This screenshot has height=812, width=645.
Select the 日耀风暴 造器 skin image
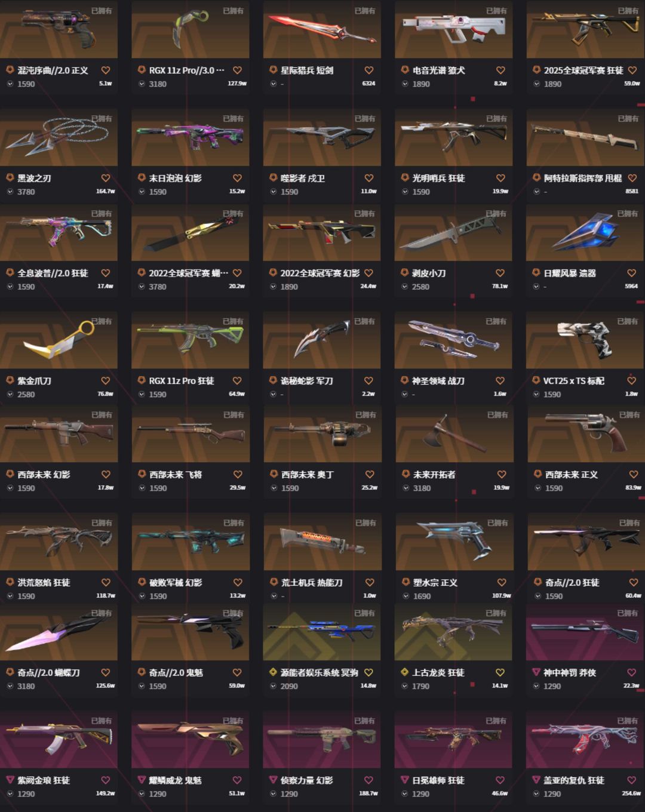point(585,233)
